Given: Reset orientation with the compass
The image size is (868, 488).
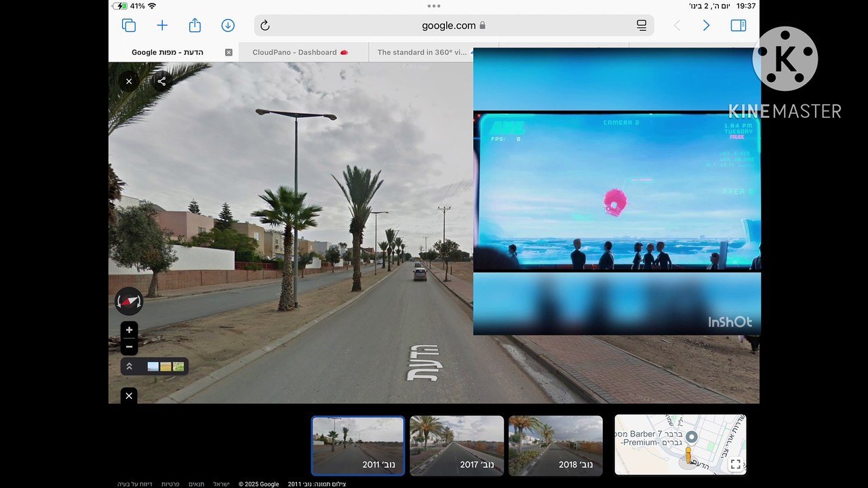Looking at the screenshot, I should 129,302.
